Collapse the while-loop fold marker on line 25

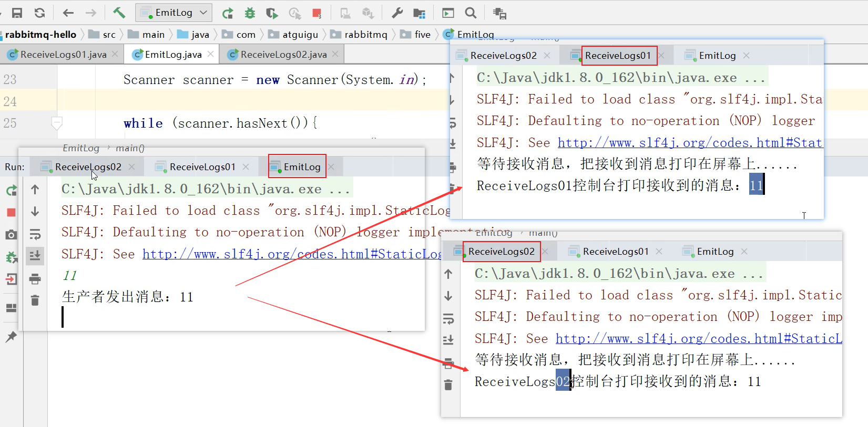57,123
